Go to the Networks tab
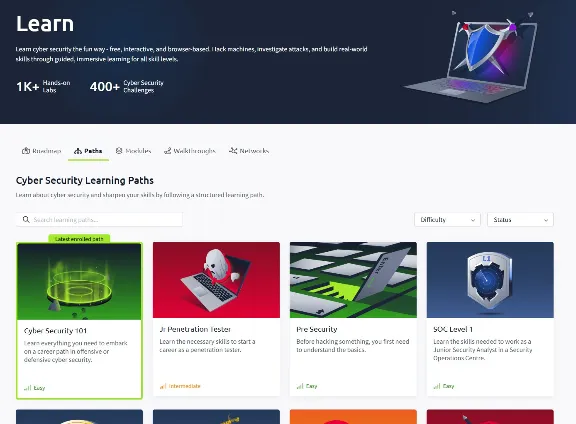 coord(249,151)
